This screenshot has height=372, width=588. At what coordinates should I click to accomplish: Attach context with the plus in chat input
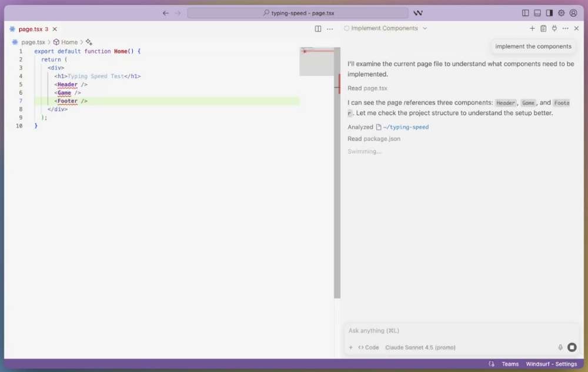351,347
